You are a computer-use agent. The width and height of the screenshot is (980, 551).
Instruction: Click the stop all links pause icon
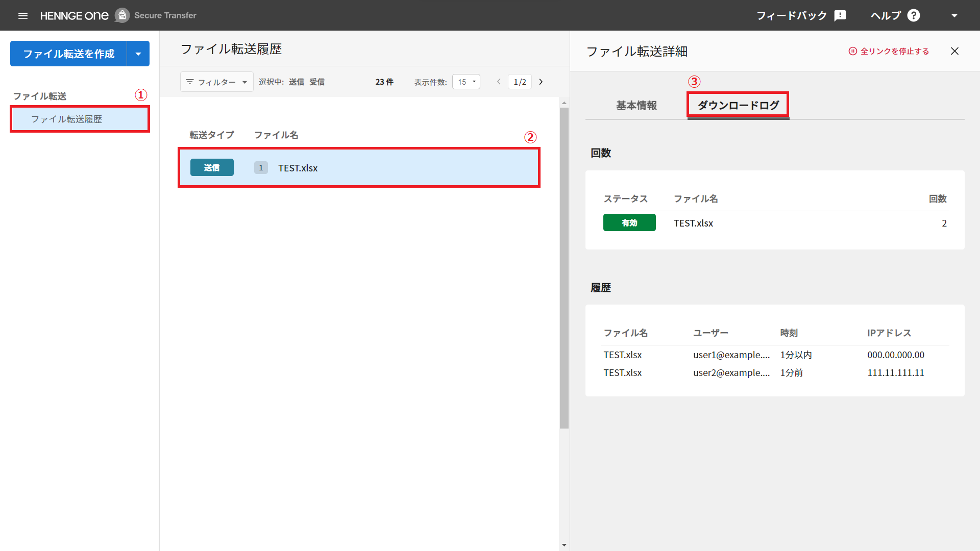tap(852, 51)
